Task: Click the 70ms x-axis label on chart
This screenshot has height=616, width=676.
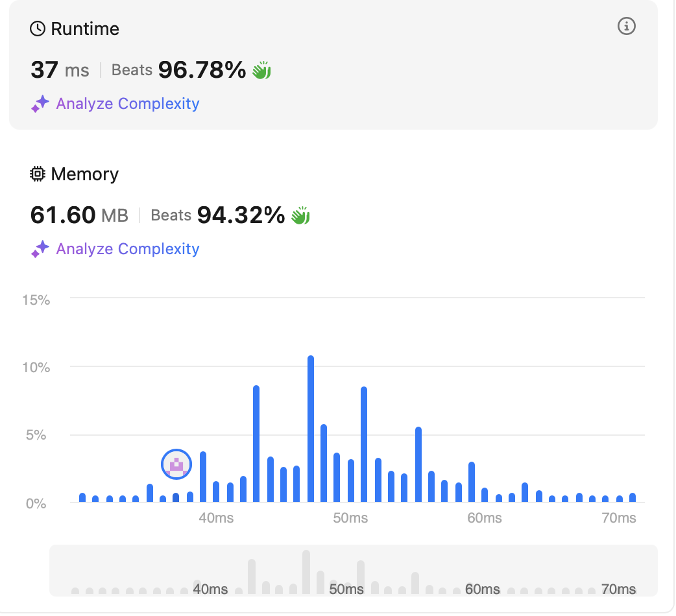Action: tap(619, 518)
